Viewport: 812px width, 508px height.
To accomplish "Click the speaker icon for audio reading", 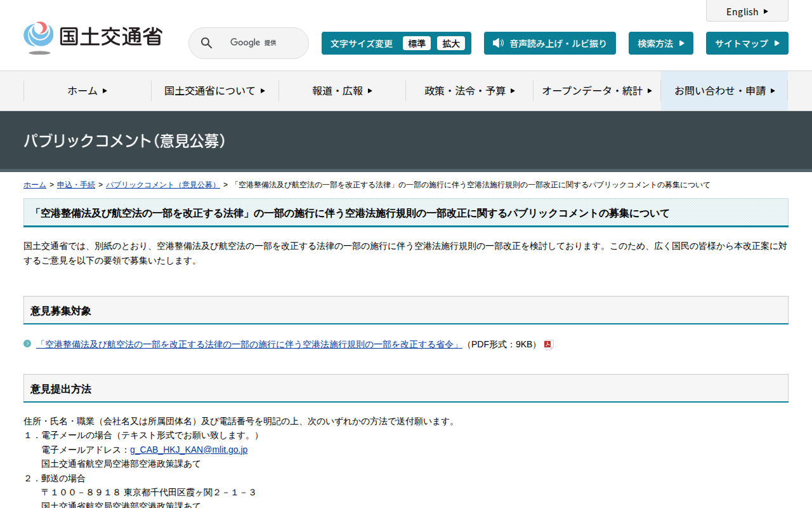I will point(498,43).
